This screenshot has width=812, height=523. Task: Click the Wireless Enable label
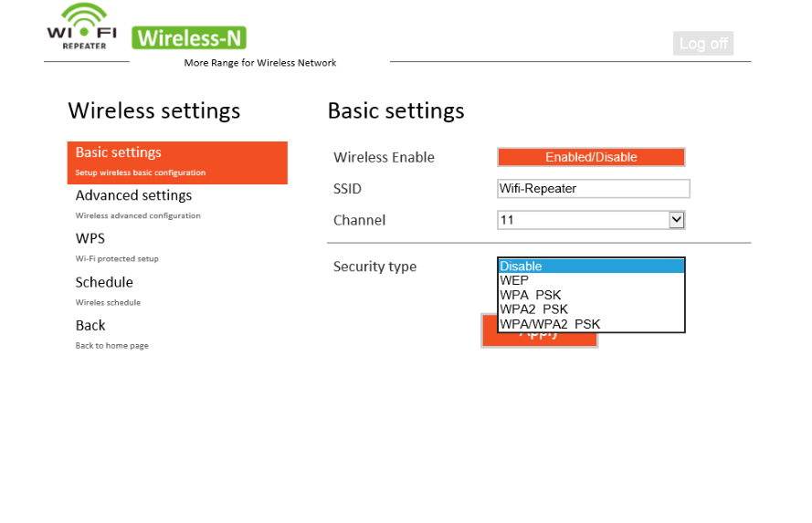[384, 158]
